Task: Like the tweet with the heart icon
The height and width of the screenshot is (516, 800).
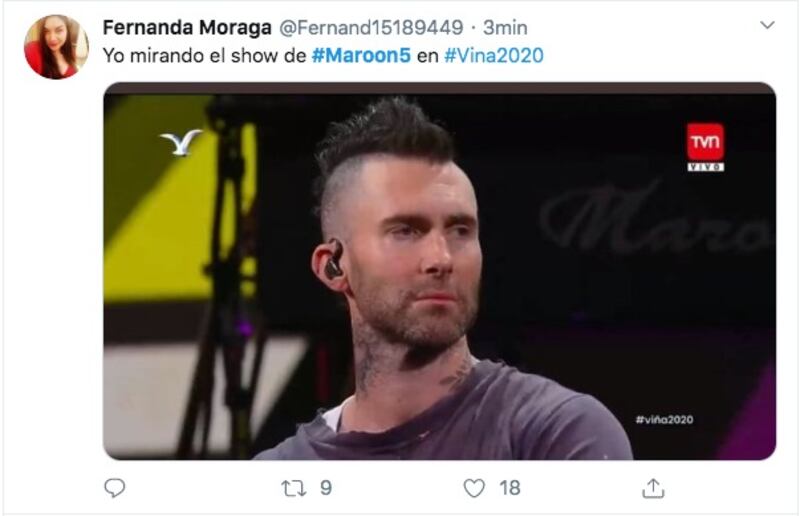Action: 474,488
